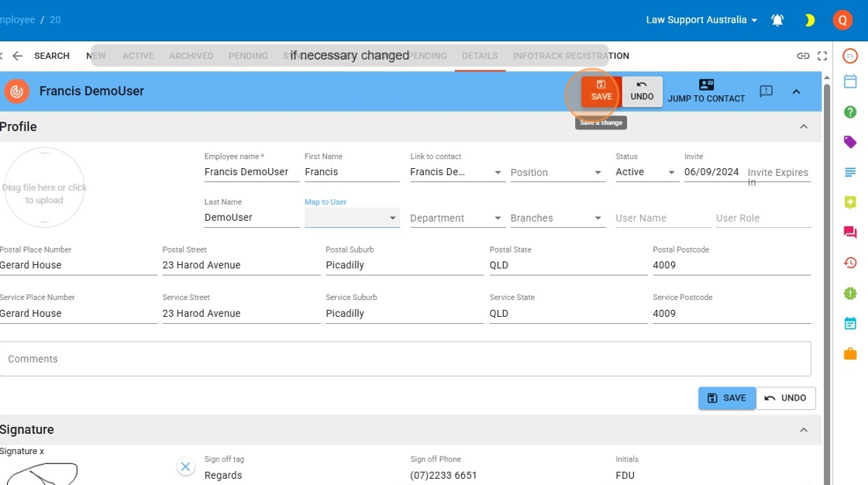
Task: Open the blue text lines icon in sidebar
Action: 850,173
